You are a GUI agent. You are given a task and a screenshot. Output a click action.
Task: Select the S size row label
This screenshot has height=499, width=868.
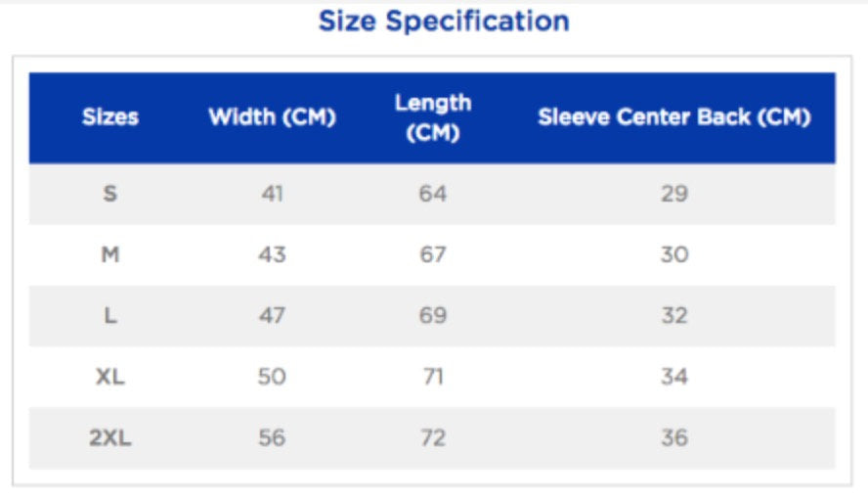(x=110, y=194)
